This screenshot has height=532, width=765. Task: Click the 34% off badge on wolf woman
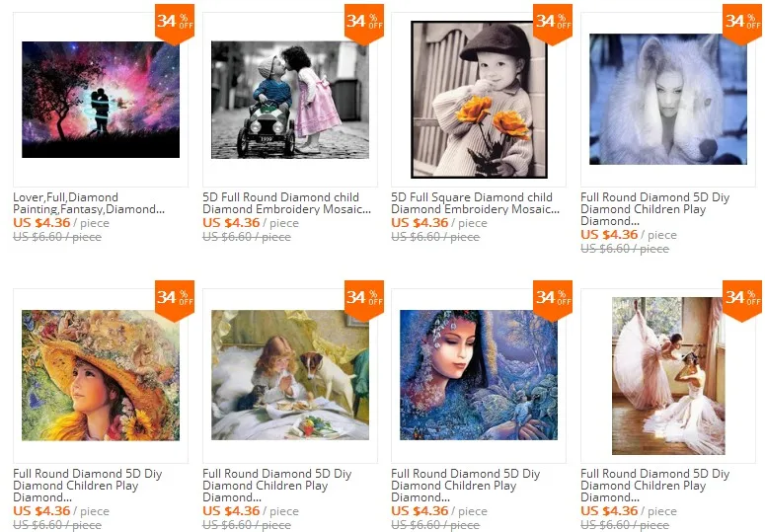click(742, 24)
